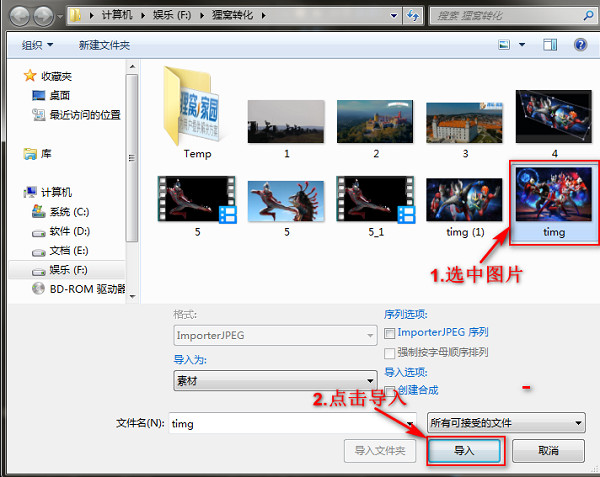Click the search magnifier icon
This screenshot has width=600, height=477.
coord(589,15)
